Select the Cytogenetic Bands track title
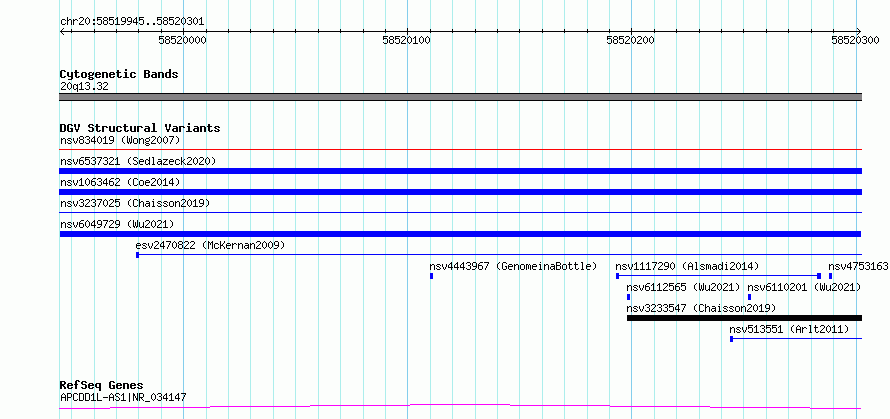 click(119, 74)
